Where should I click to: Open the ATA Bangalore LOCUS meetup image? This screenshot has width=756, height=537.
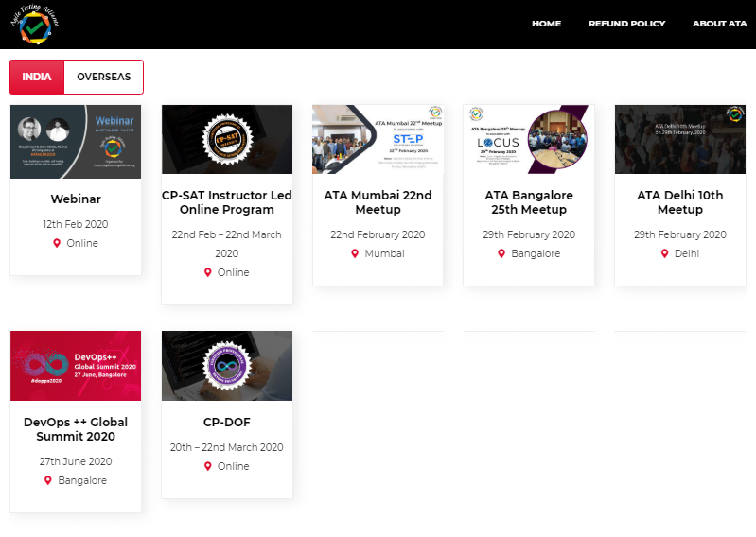529,139
